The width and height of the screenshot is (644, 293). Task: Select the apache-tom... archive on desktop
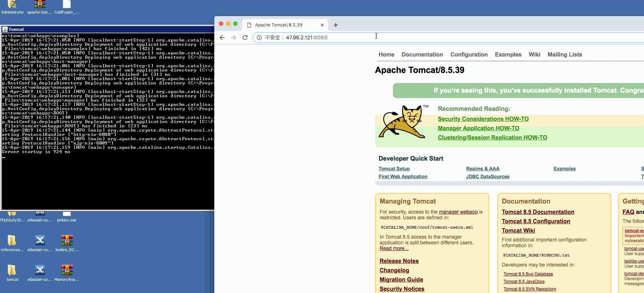[x=40, y=7]
